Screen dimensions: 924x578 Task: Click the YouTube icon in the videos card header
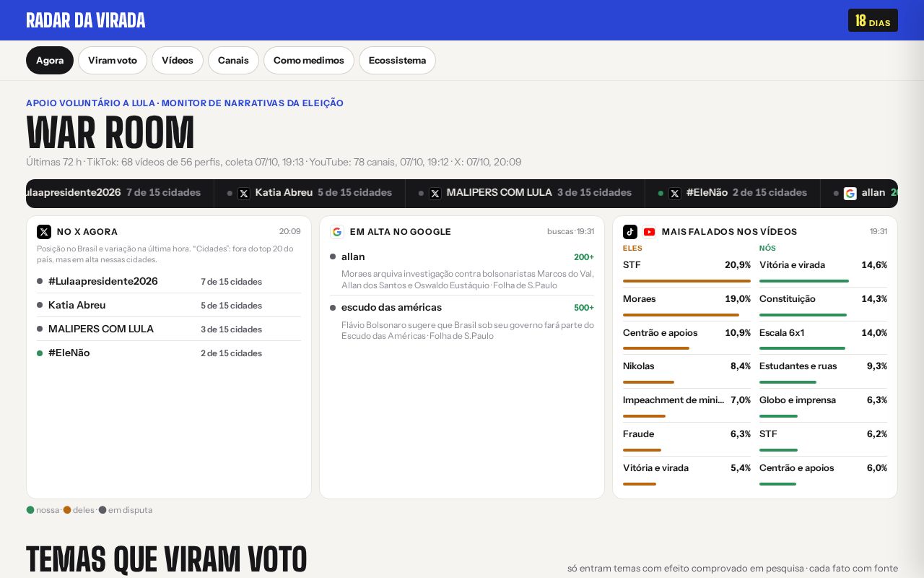[x=649, y=232]
